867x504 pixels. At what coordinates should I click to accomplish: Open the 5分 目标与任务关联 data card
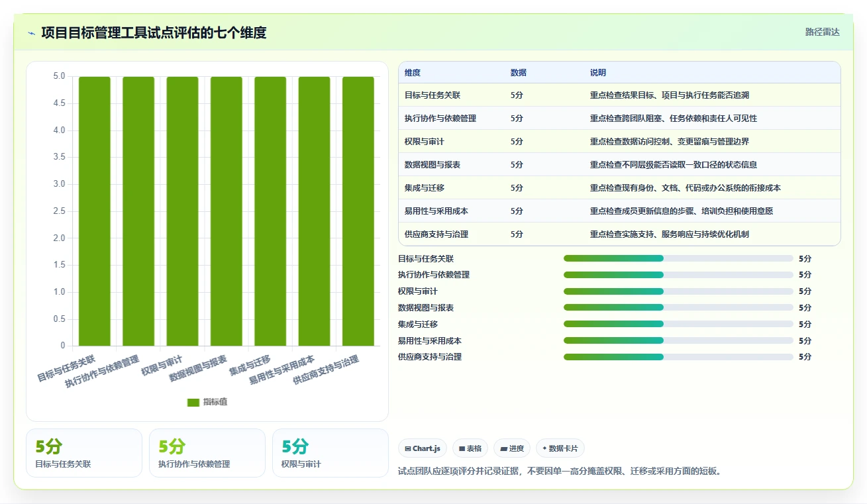pos(84,453)
